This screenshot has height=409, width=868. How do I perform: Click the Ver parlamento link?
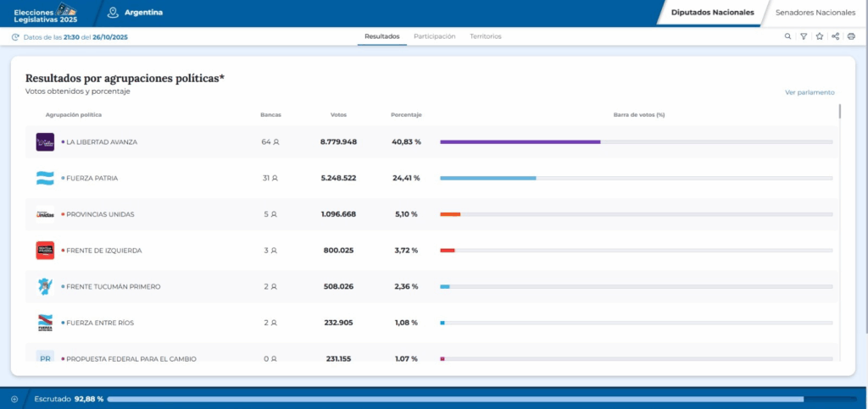810,92
